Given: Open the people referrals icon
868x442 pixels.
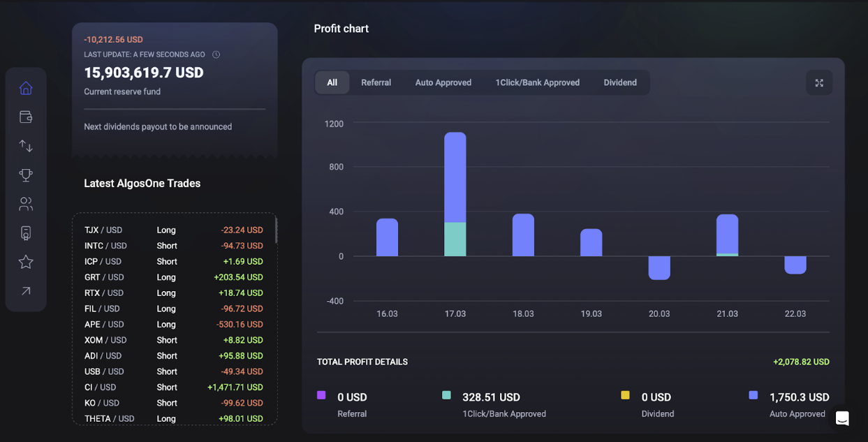Looking at the screenshot, I should tap(26, 204).
